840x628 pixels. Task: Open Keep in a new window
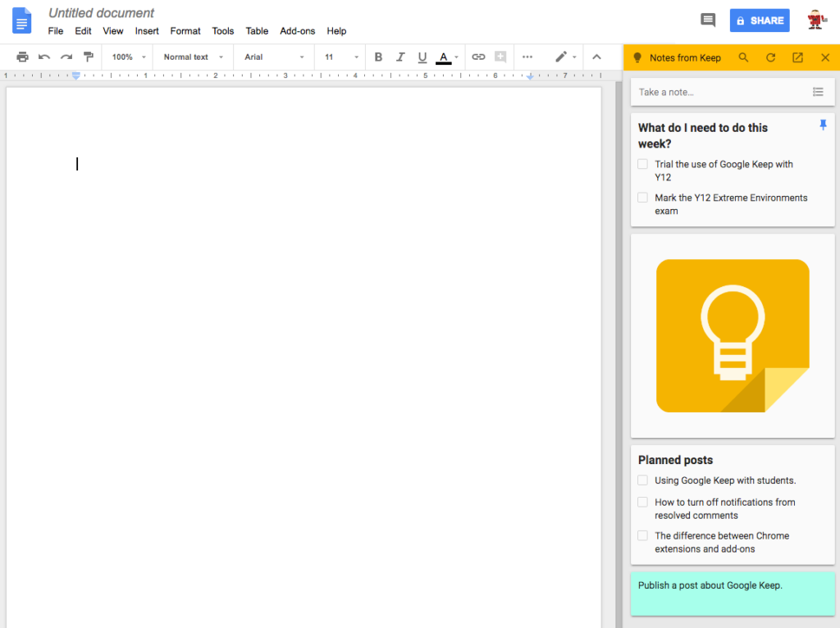pos(797,57)
